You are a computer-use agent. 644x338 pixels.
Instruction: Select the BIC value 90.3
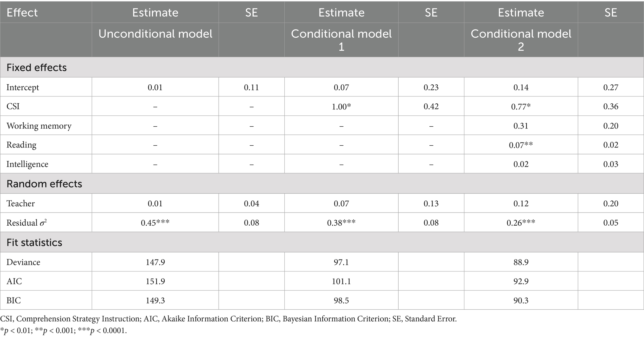point(521,301)
